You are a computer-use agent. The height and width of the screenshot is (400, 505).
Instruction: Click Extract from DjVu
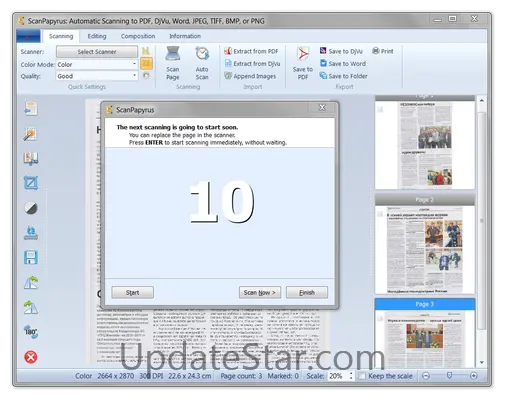point(252,63)
